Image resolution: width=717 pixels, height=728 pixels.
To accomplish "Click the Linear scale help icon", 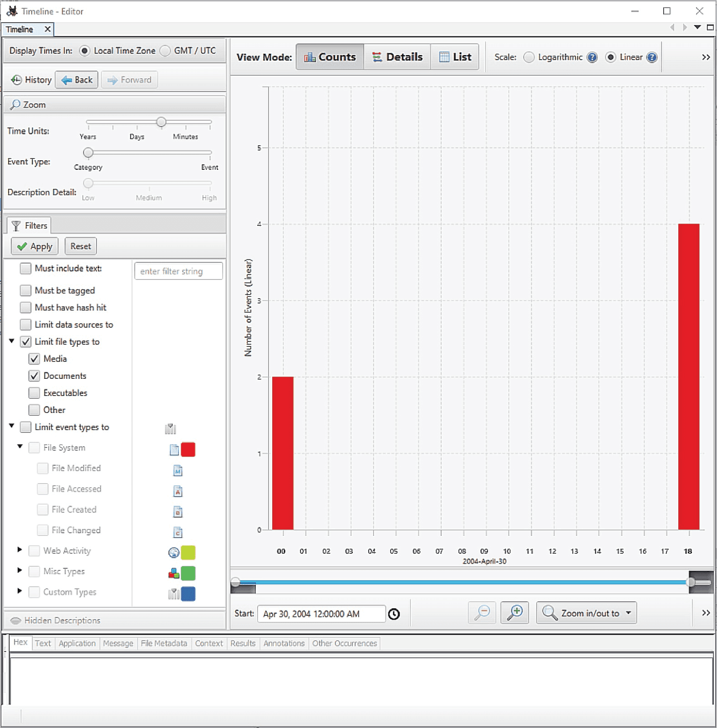I will point(652,57).
